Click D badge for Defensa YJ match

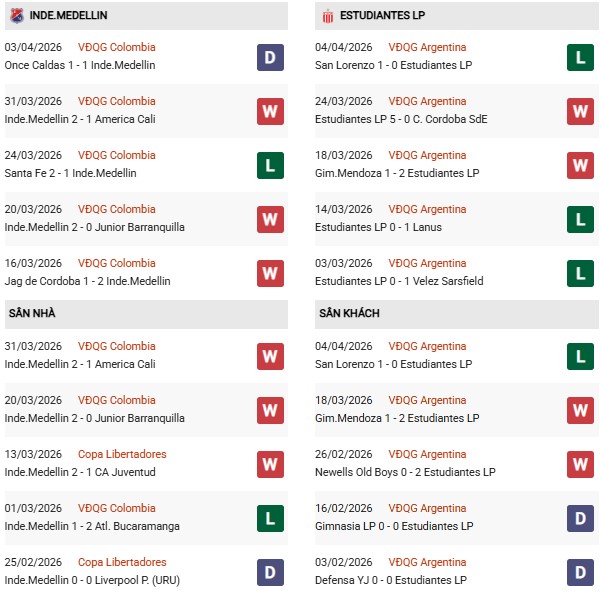(581, 572)
